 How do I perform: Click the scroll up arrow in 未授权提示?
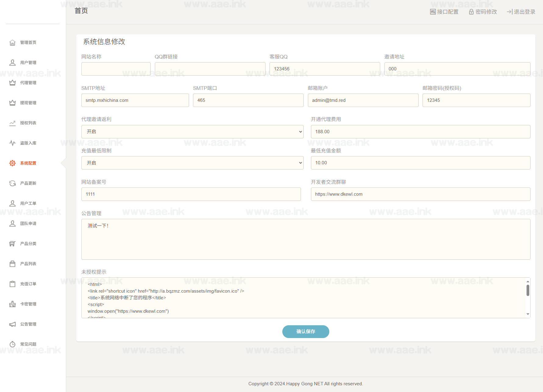point(528,281)
